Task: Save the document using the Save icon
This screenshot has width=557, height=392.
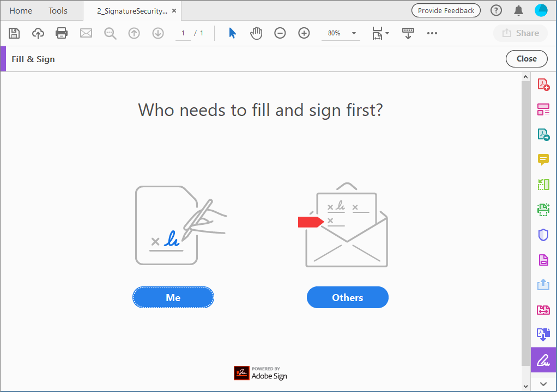Action: [x=14, y=33]
